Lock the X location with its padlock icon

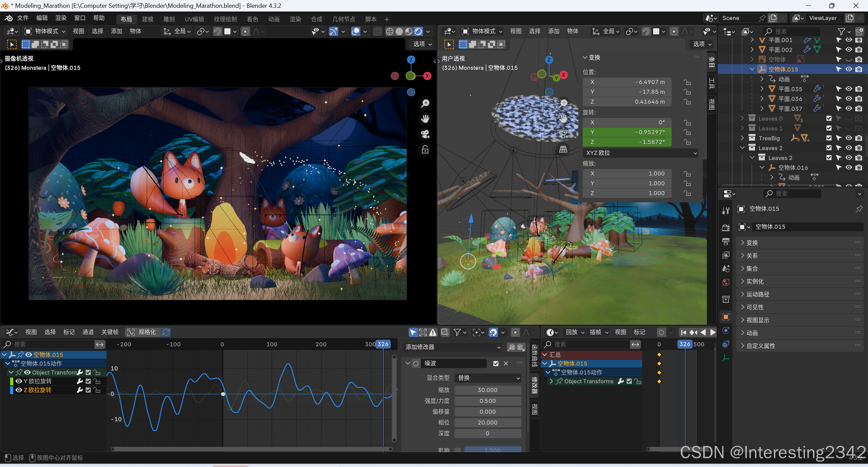tap(687, 82)
